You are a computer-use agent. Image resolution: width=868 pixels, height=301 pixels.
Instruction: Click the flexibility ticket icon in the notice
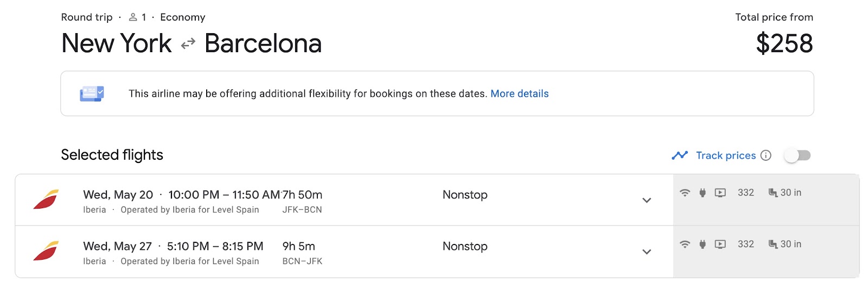click(92, 93)
